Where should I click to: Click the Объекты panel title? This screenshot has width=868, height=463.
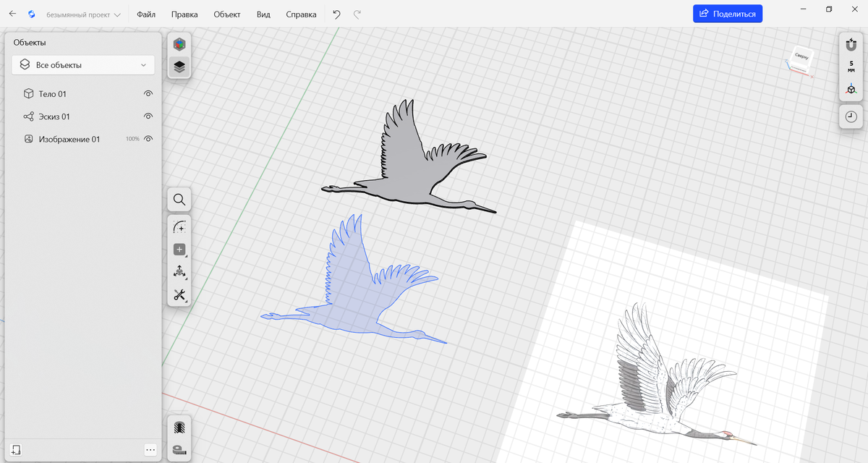30,43
